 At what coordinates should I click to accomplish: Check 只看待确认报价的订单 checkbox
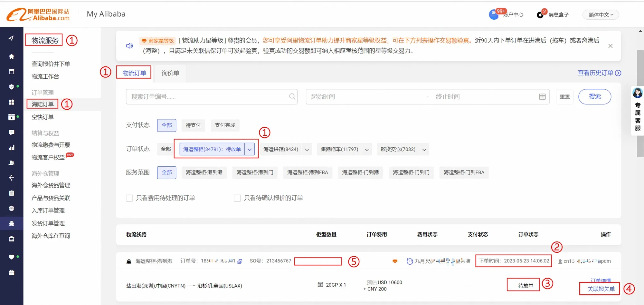[x=237, y=198]
